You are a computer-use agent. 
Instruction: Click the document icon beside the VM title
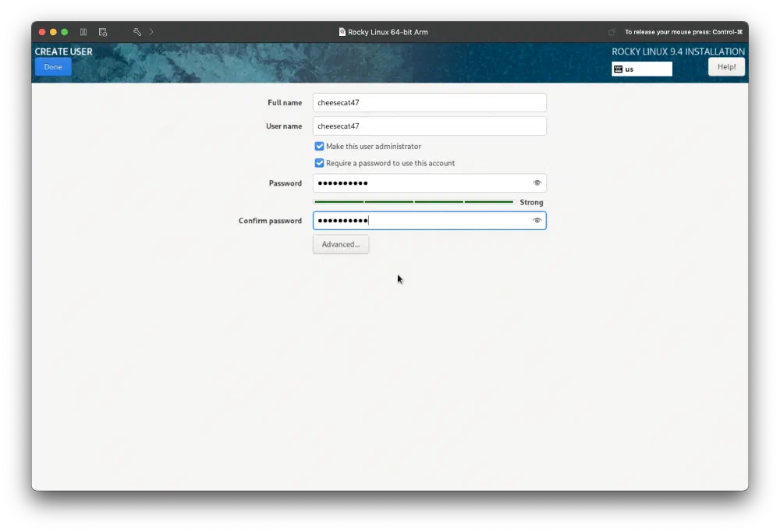(x=341, y=32)
